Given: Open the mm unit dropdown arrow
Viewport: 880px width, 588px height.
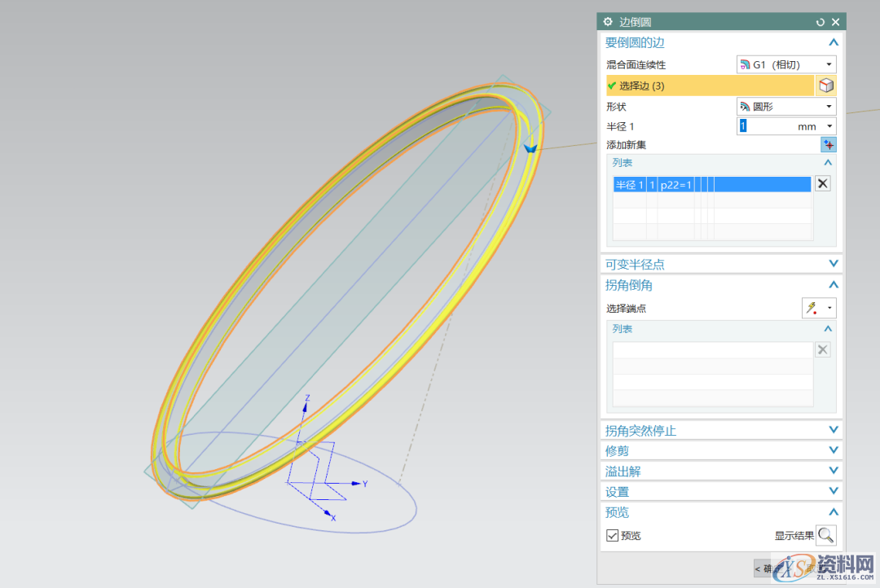Looking at the screenshot, I should [829, 126].
